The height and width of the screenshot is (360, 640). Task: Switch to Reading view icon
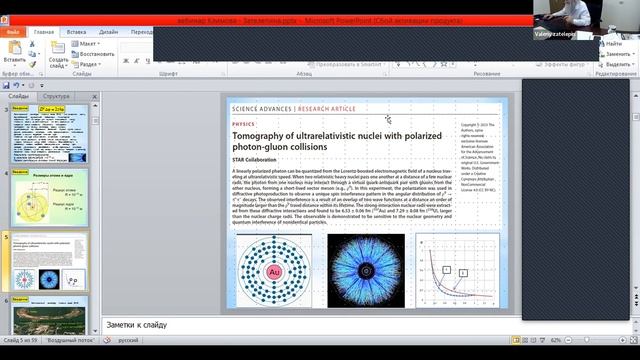tap(533, 340)
